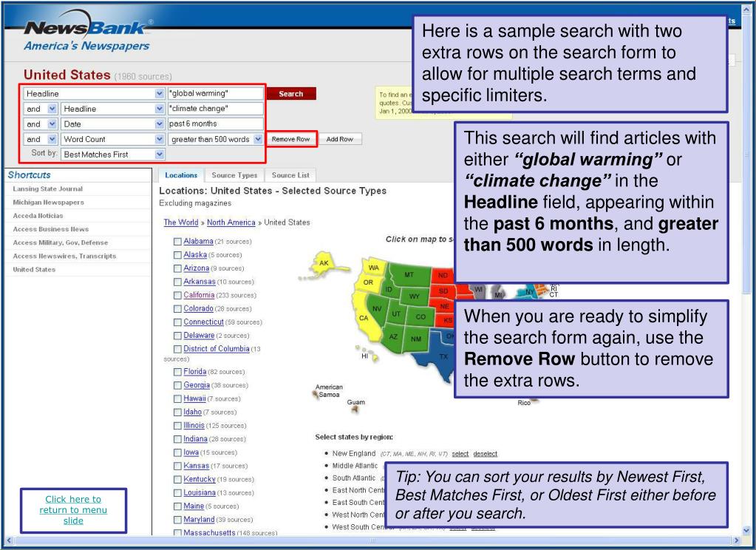Open the 'and' dropdown beside second Headline

click(52, 109)
